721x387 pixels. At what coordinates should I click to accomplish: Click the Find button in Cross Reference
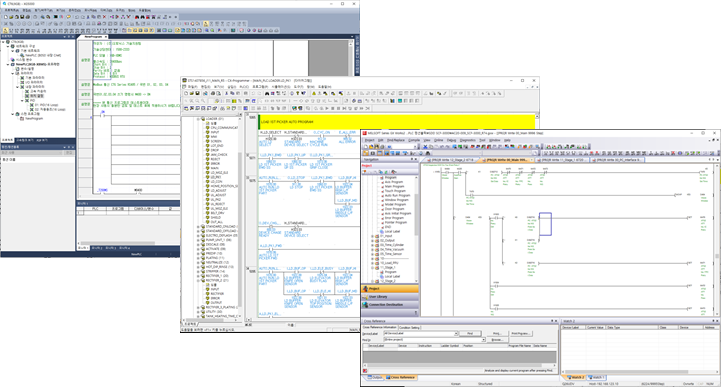[470, 333]
